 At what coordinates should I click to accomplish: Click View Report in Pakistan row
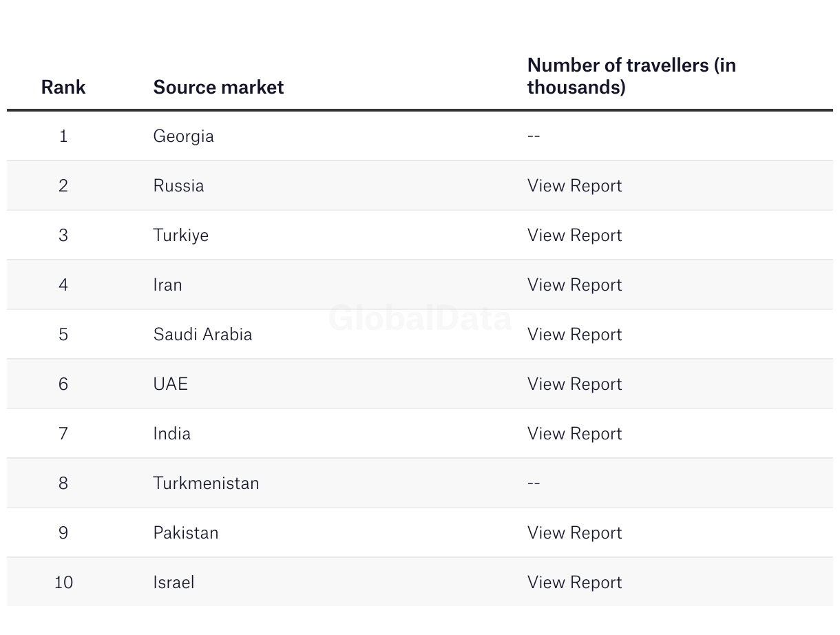coord(574,533)
